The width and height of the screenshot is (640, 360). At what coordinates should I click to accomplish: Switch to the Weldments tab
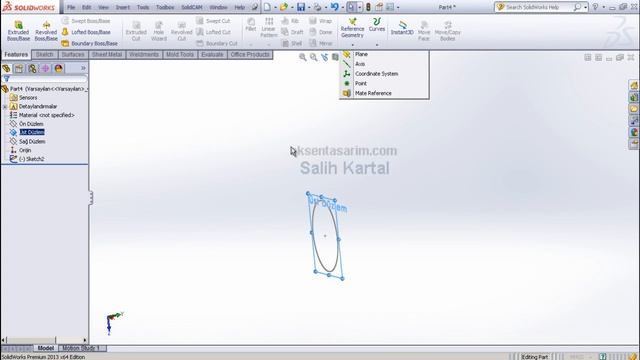[x=144, y=54]
